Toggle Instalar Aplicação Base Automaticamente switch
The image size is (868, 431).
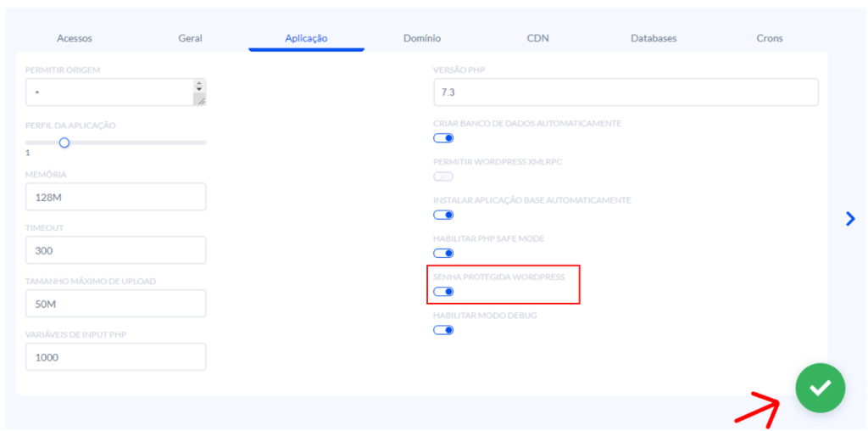pos(443,215)
